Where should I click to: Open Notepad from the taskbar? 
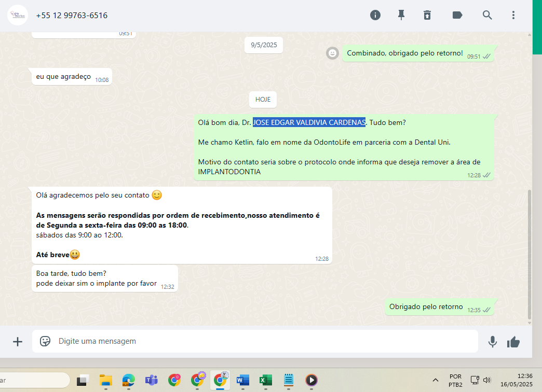288,380
